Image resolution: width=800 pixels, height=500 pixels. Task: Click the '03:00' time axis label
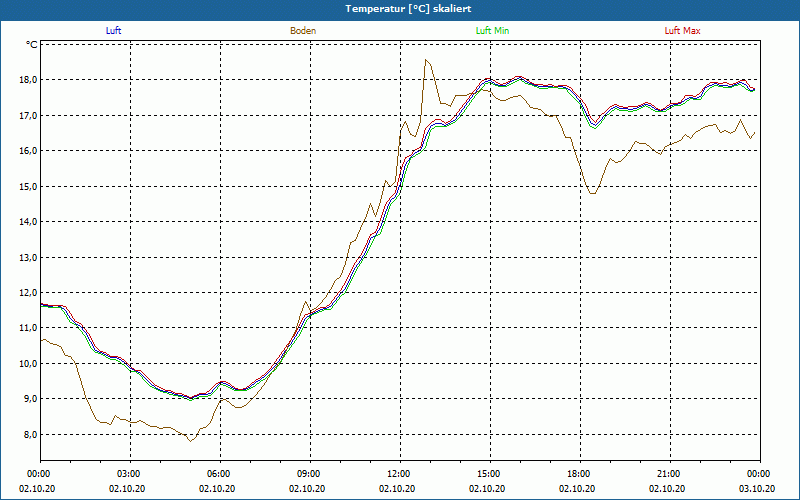(x=131, y=474)
